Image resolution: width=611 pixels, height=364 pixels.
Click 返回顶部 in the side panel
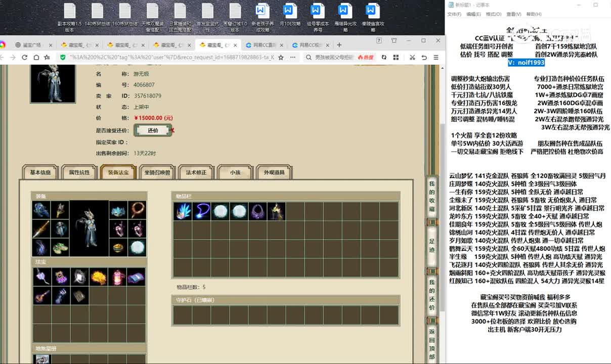431,344
